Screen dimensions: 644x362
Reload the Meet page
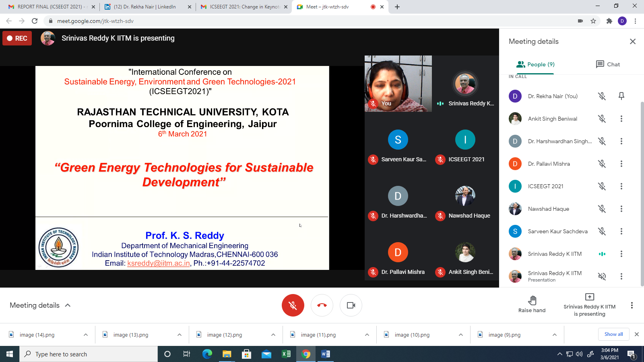click(35, 21)
